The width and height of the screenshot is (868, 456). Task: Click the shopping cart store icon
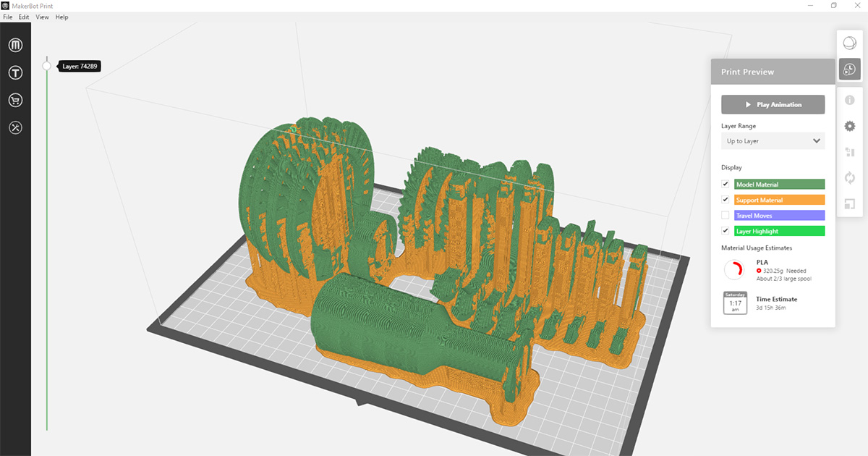point(15,100)
